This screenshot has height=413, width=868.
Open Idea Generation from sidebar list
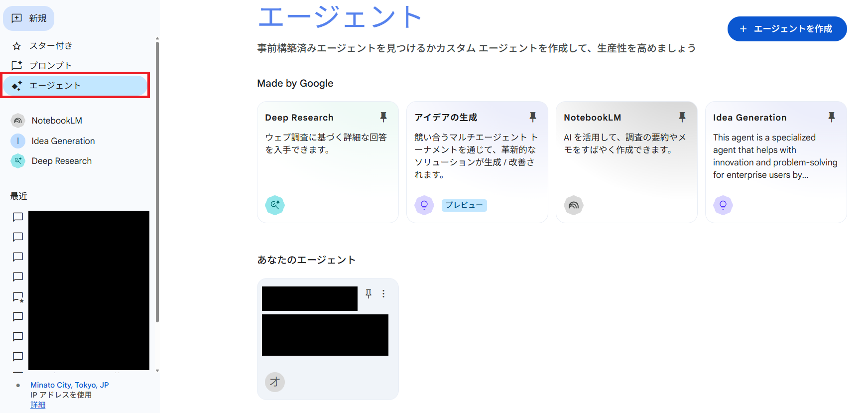(x=63, y=141)
